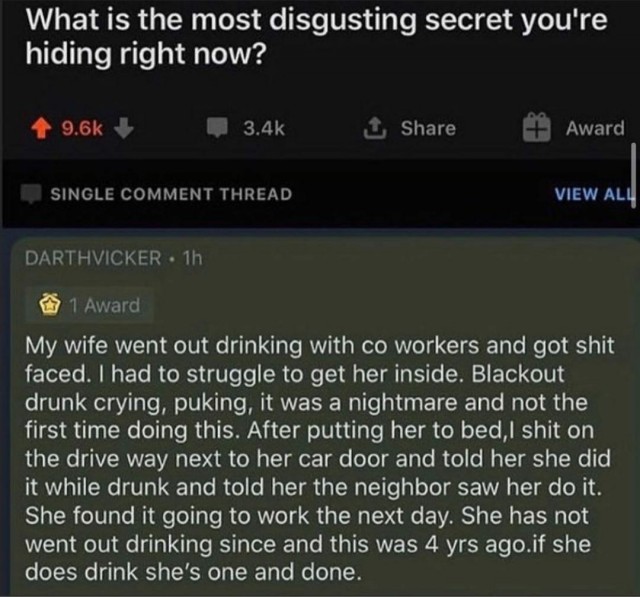Tap the Single Comment Thread bubble icon
This screenshot has width=640, height=597.
pos(31,194)
